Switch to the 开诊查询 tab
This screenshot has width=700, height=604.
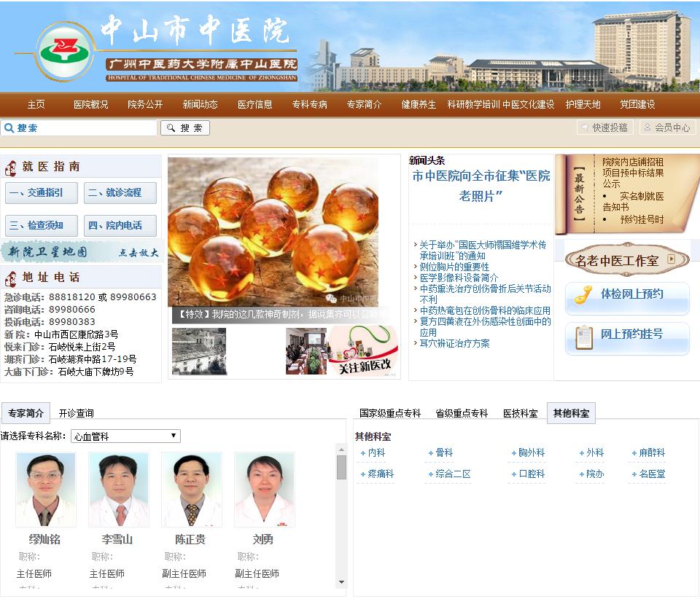coord(77,413)
